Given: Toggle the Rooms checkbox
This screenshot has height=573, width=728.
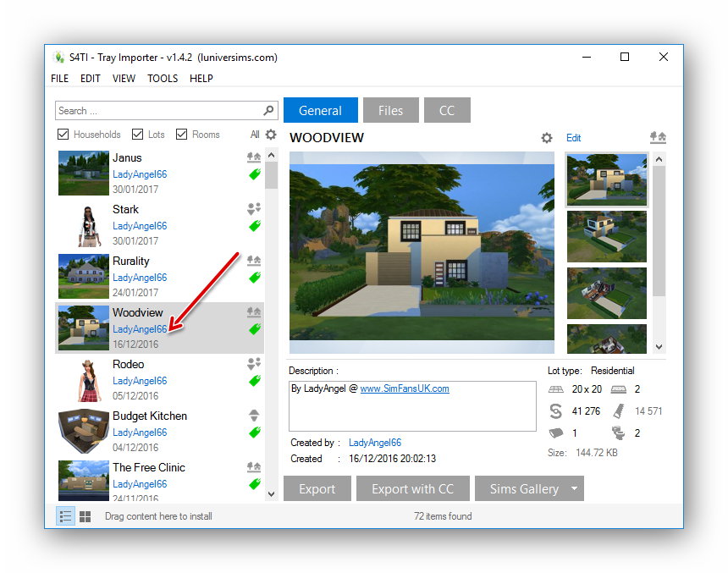Looking at the screenshot, I should pos(181,135).
